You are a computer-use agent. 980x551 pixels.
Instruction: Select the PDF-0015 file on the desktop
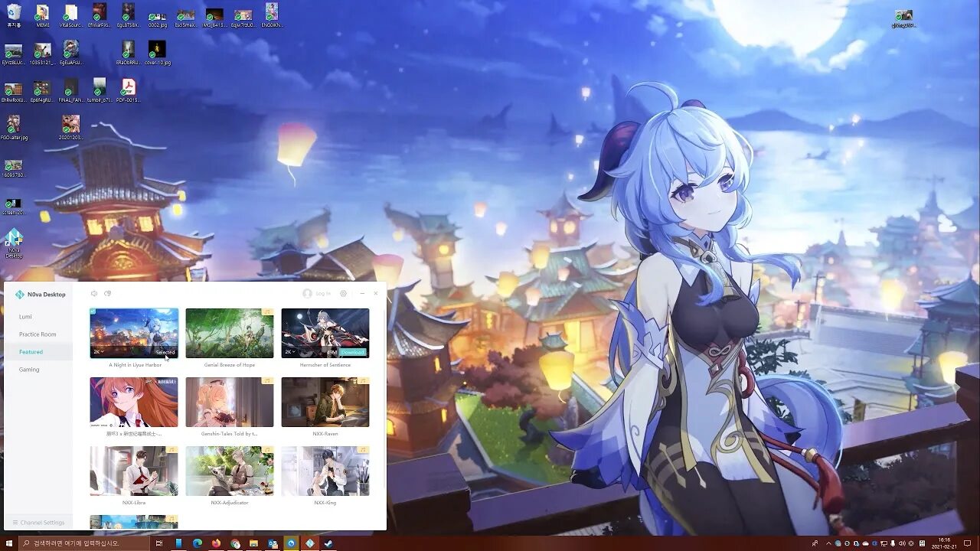(x=129, y=90)
